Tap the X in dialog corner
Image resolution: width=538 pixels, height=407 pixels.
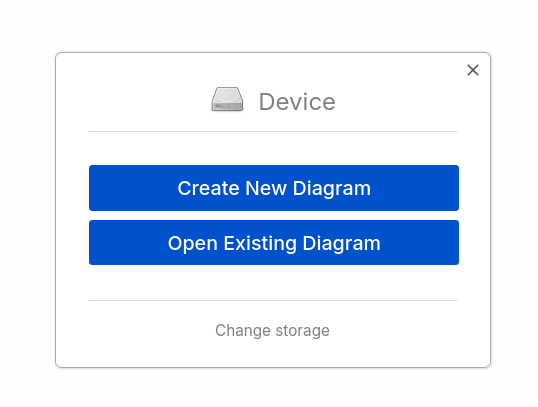point(473,70)
